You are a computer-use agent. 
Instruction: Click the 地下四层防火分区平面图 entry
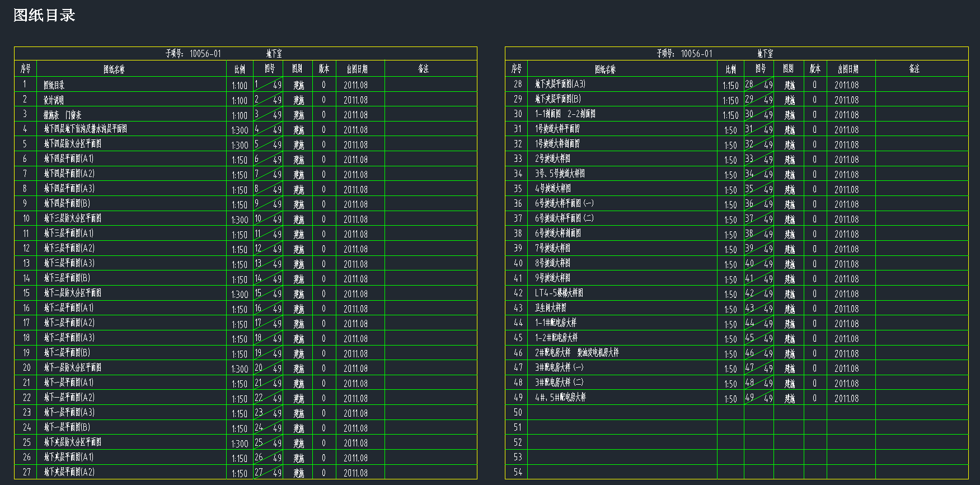coord(73,144)
